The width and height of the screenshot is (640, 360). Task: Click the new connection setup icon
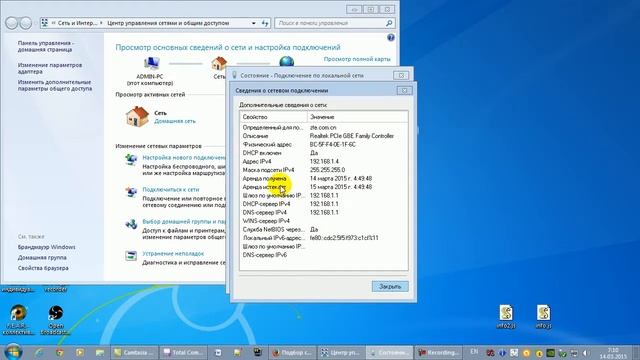131,160
